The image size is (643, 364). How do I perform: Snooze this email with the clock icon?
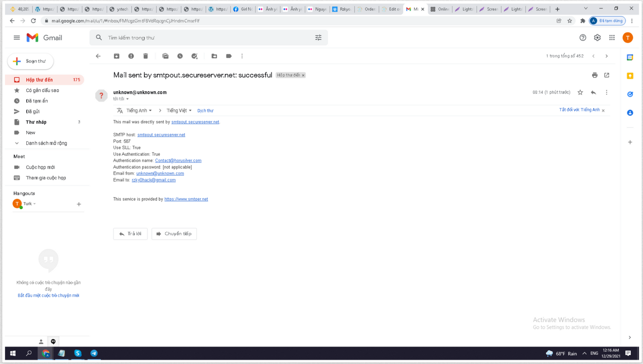pyautogui.click(x=180, y=56)
